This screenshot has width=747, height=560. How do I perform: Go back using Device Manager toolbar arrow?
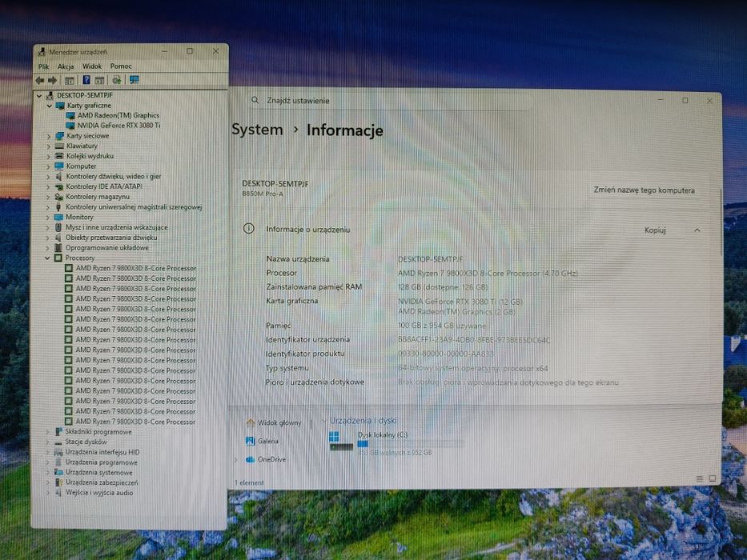(x=40, y=80)
